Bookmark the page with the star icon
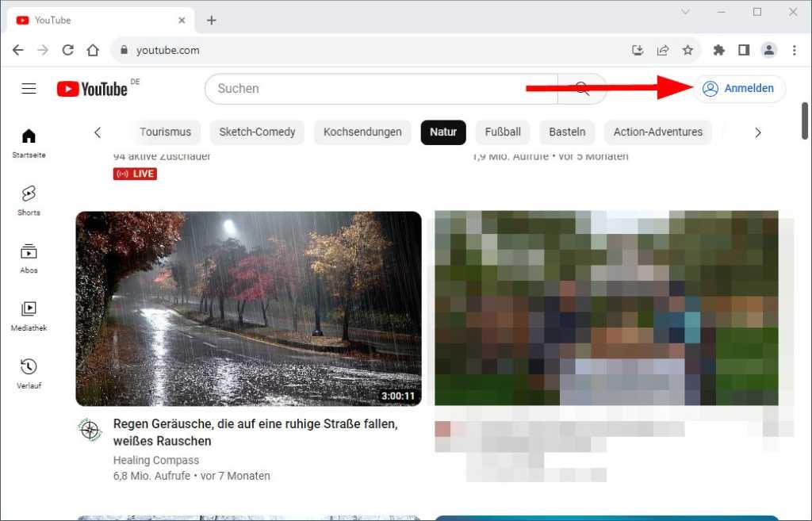 pyautogui.click(x=688, y=49)
